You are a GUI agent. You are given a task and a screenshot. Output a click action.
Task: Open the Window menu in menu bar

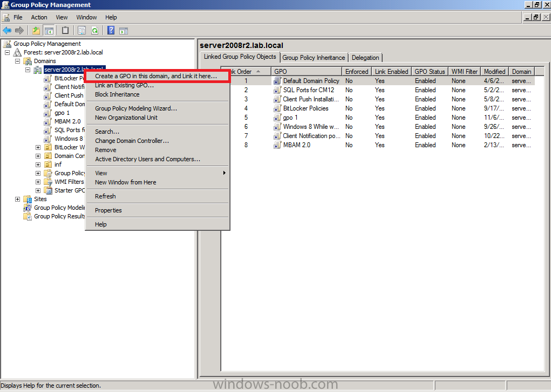86,17
